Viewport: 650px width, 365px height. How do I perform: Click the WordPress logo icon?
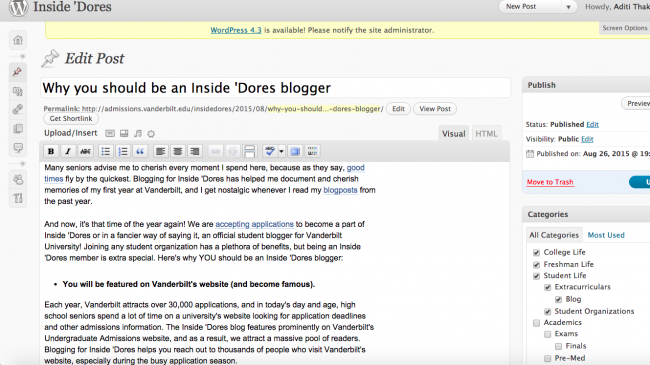[18, 7]
